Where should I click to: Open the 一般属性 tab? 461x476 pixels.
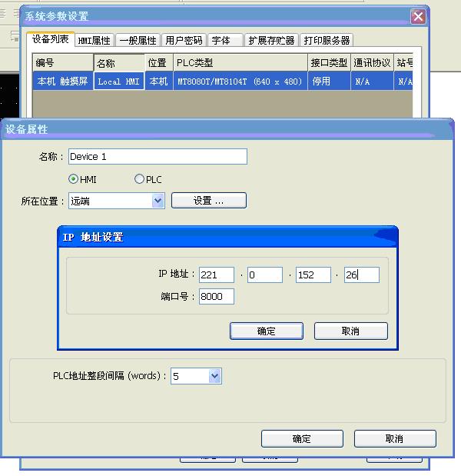138,41
